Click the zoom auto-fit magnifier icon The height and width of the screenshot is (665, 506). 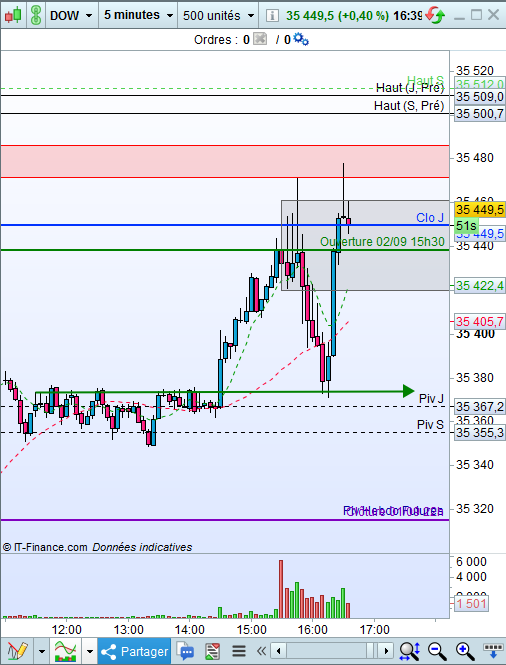coord(409,651)
